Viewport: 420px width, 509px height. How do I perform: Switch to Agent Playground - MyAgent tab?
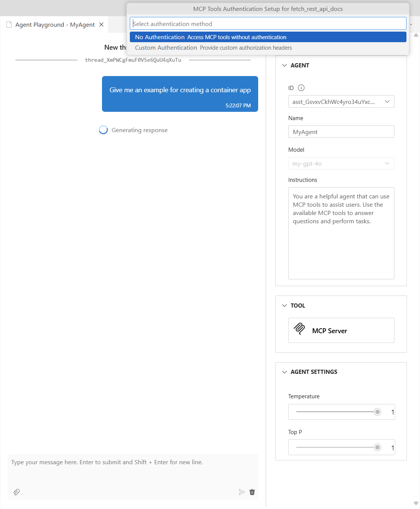click(x=55, y=25)
